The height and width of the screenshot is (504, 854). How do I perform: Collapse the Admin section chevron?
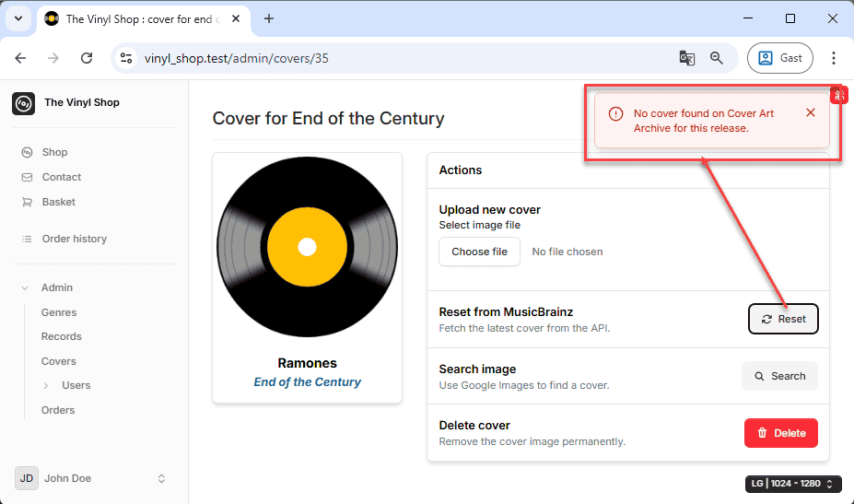(25, 287)
